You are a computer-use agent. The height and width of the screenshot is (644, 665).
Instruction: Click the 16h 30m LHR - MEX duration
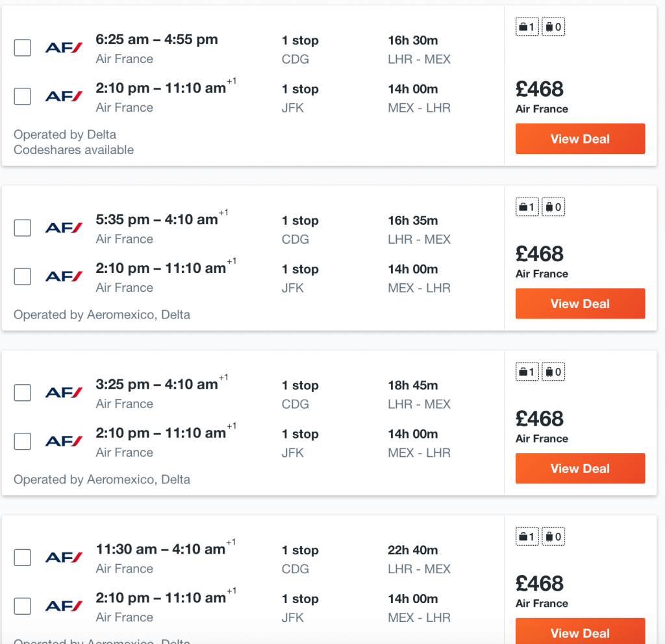point(419,49)
